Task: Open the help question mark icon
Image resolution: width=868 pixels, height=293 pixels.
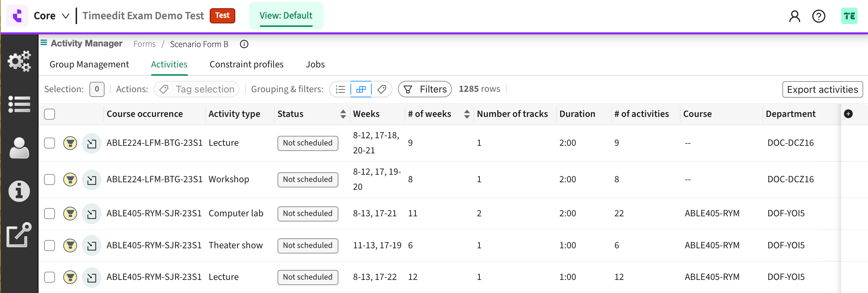Action: [818, 16]
